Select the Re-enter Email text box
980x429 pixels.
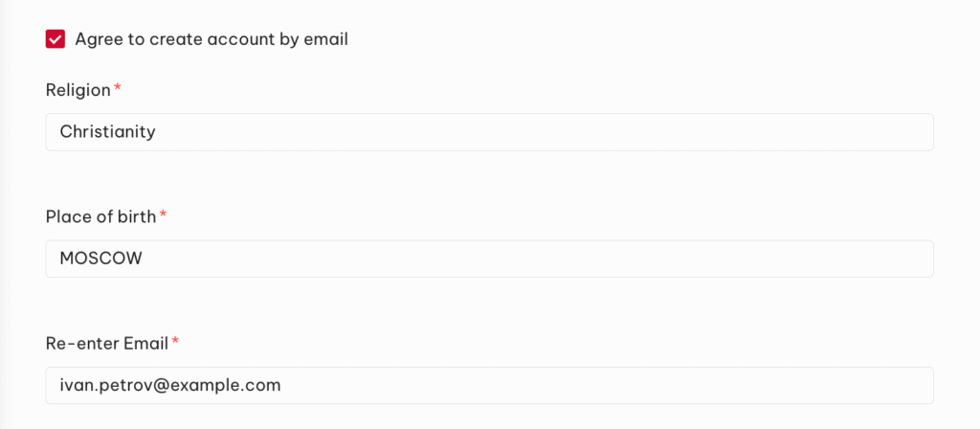(489, 385)
